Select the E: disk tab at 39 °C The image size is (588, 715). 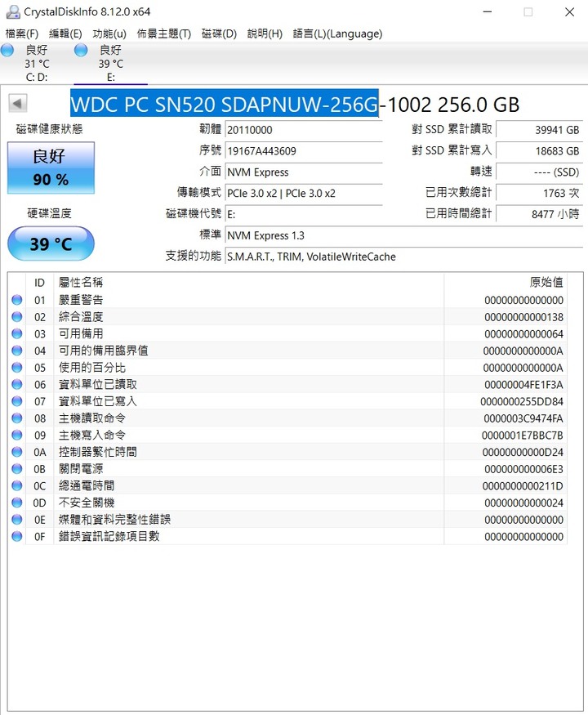111,64
